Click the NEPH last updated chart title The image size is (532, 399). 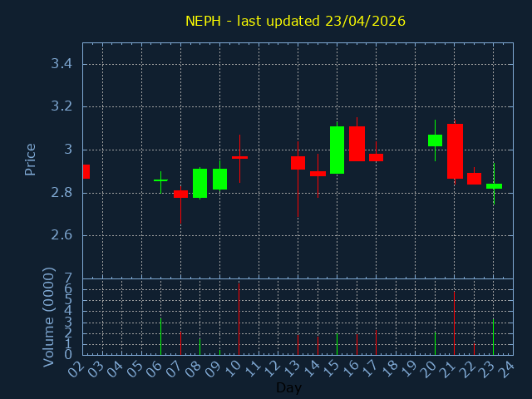295,21
